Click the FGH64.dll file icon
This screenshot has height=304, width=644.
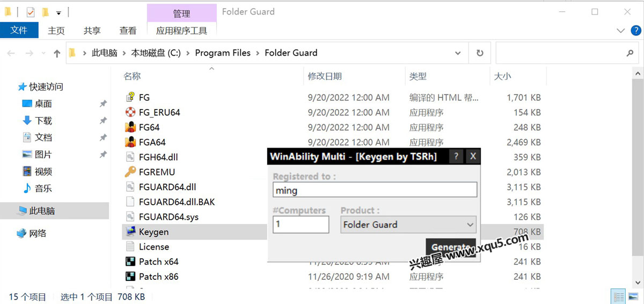(130, 157)
